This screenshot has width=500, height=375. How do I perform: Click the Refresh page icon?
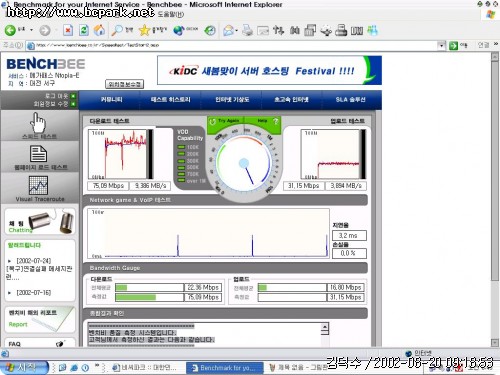[x=84, y=30]
